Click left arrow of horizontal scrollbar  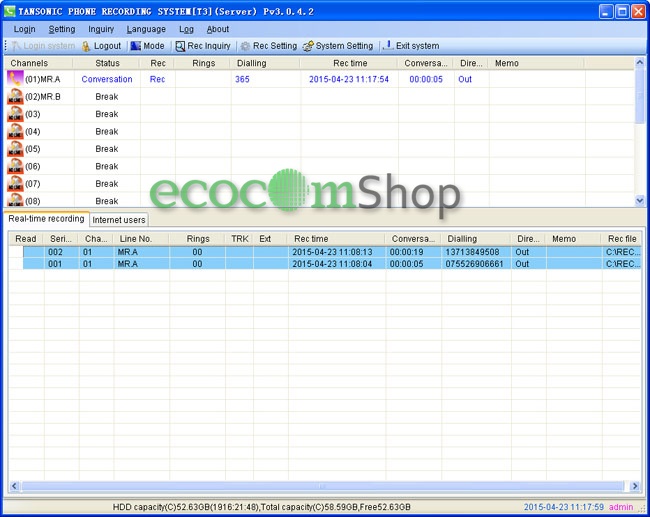pyautogui.click(x=14, y=486)
